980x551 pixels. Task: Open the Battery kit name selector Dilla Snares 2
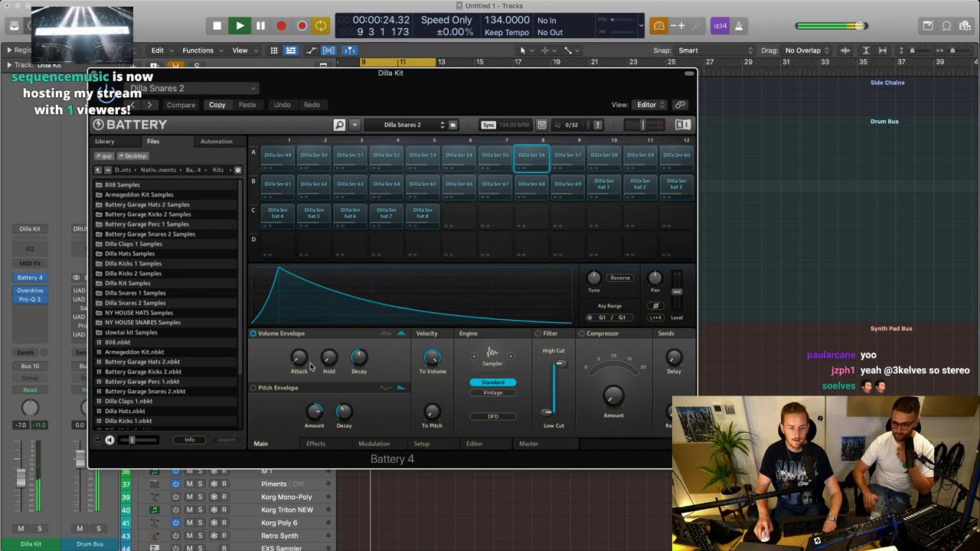(403, 125)
